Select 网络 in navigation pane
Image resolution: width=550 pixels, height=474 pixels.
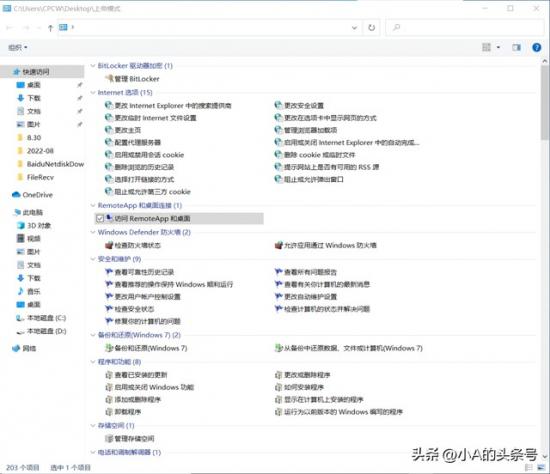click(x=24, y=348)
